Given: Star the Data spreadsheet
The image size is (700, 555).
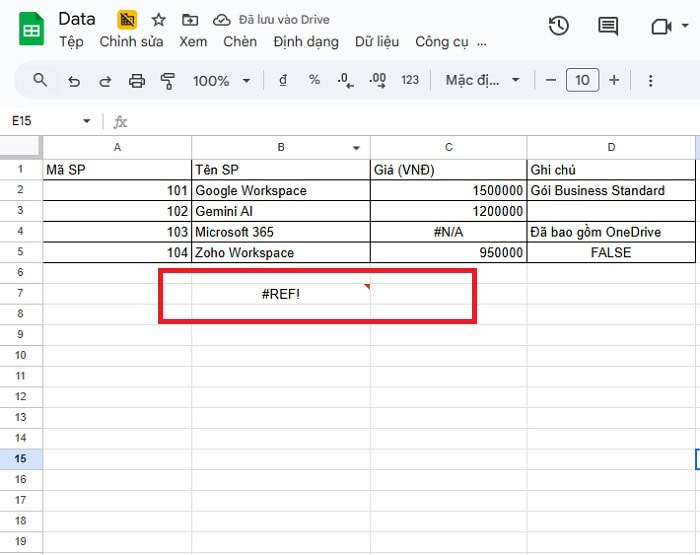Looking at the screenshot, I should (x=158, y=20).
